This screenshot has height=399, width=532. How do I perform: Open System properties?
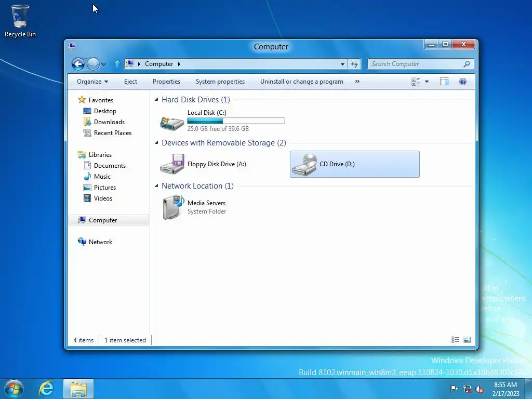pyautogui.click(x=220, y=82)
